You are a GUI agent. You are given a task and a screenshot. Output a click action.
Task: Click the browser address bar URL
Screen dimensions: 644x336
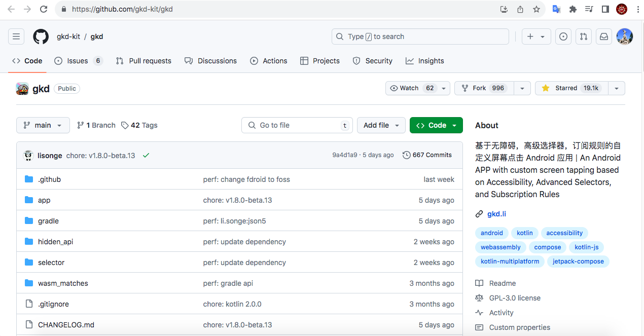[x=122, y=9]
